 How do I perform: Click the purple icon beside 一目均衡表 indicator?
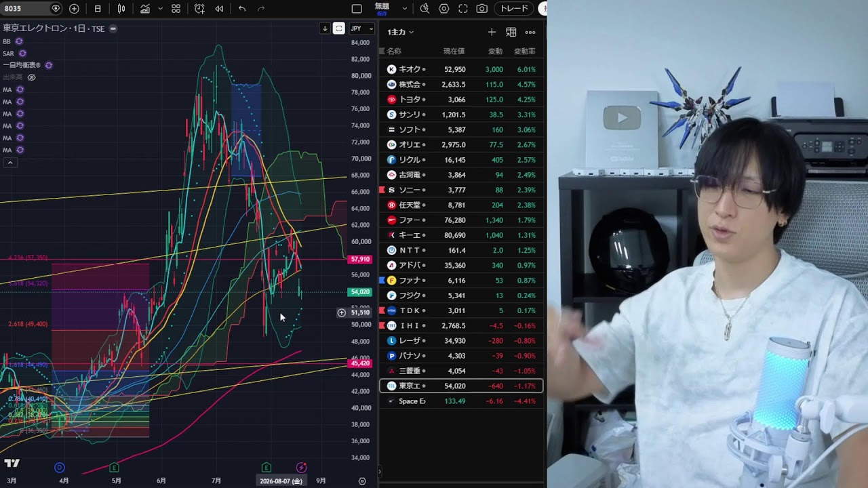[49, 65]
